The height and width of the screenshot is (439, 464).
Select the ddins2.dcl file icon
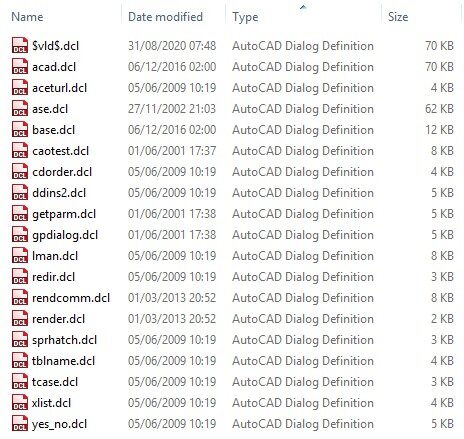pyautogui.click(x=20, y=192)
